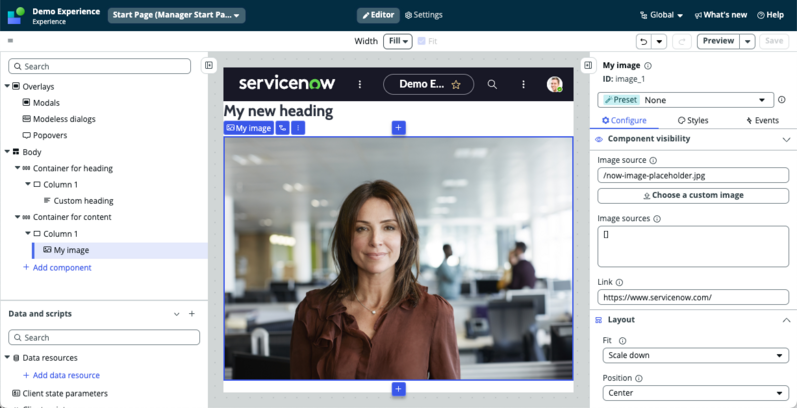Screen dimensions: 797x408
Task: Select Popovers in the tree
Action: tap(50, 135)
